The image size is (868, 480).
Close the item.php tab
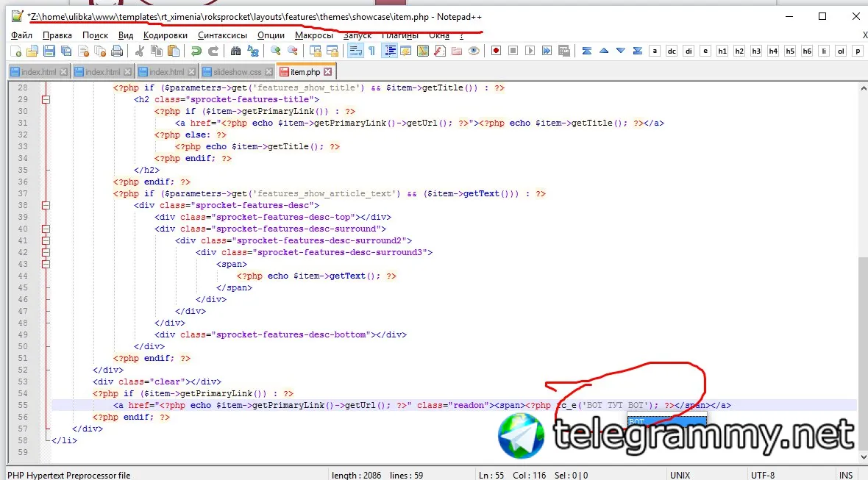[328, 72]
